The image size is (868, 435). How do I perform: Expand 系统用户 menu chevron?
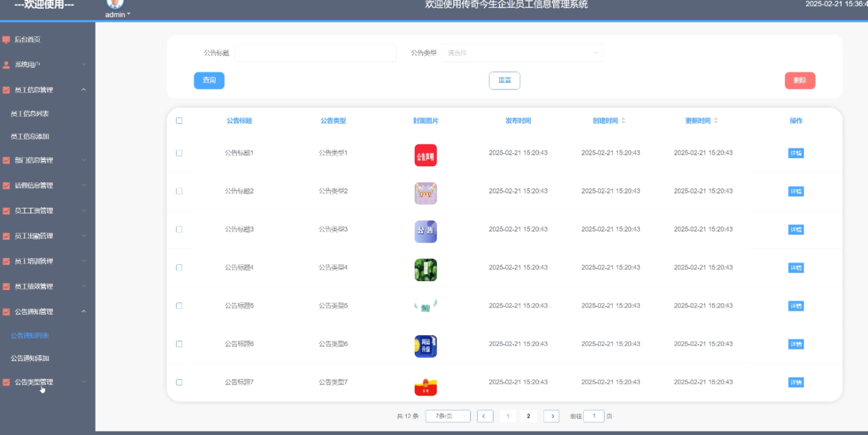tap(84, 65)
